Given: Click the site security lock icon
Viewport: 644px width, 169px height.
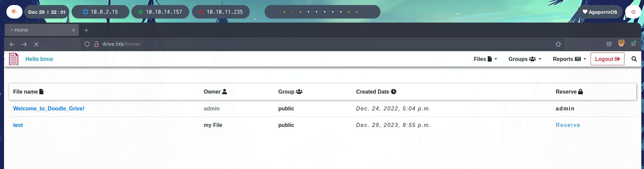Looking at the screenshot, I should coord(96,44).
